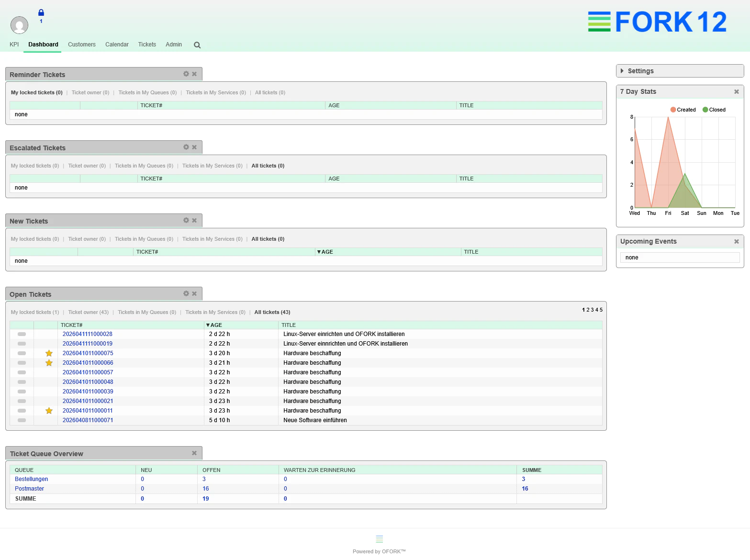Open the Postmaster queue
750x560 pixels.
[29, 488]
